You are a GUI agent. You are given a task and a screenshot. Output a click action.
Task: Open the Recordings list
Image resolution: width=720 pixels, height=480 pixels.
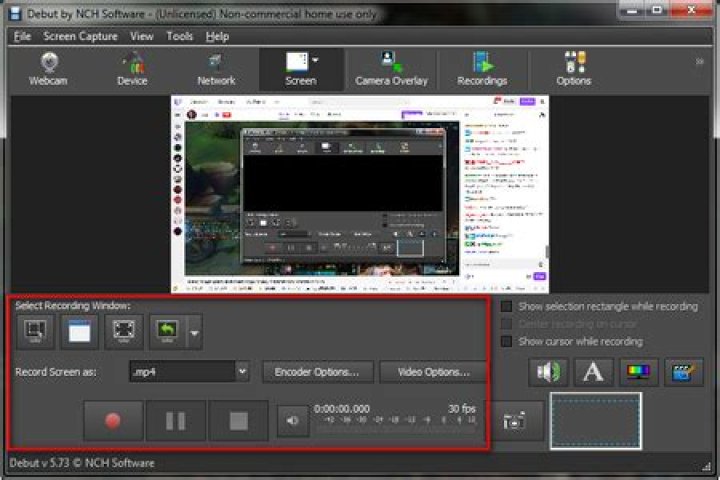pyautogui.click(x=482, y=70)
